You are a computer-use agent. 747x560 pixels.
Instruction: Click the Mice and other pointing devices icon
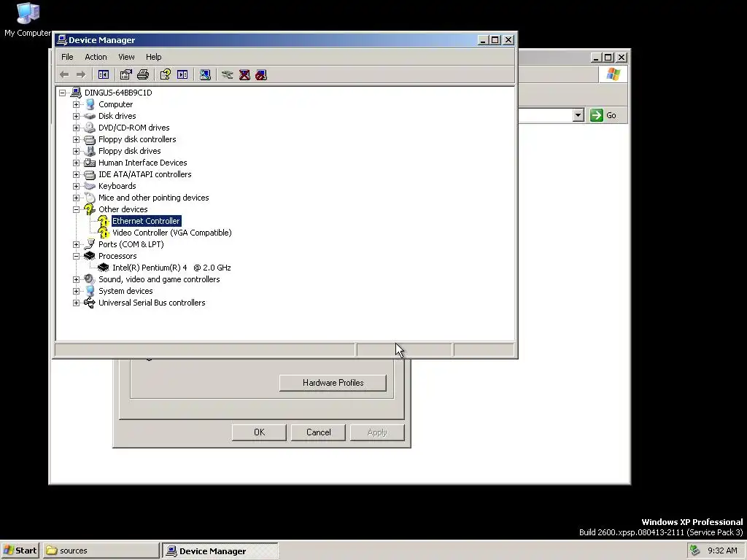[x=90, y=198]
